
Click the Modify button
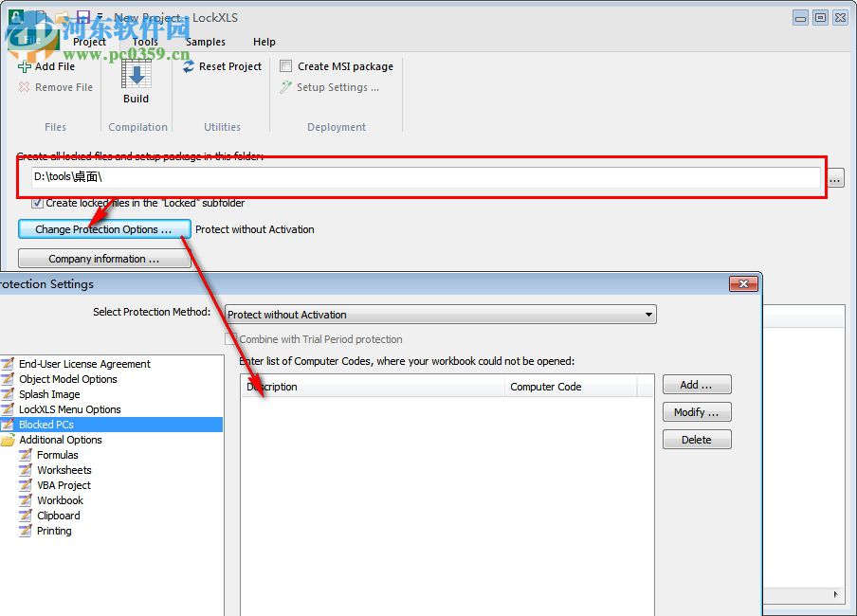(697, 412)
